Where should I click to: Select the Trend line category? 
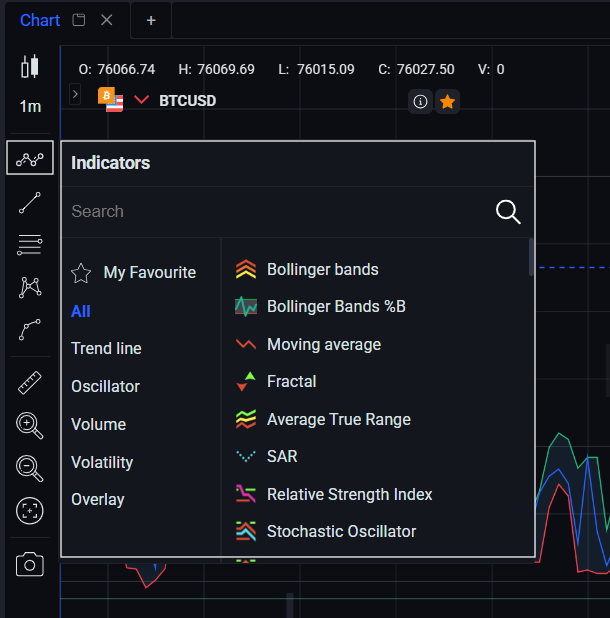point(106,348)
